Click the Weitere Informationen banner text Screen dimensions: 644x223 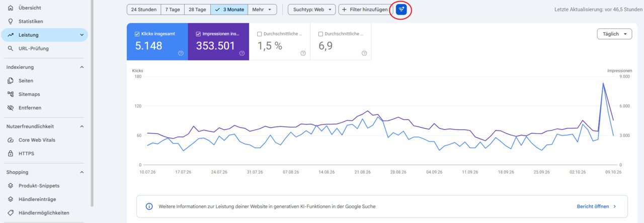coord(267,206)
